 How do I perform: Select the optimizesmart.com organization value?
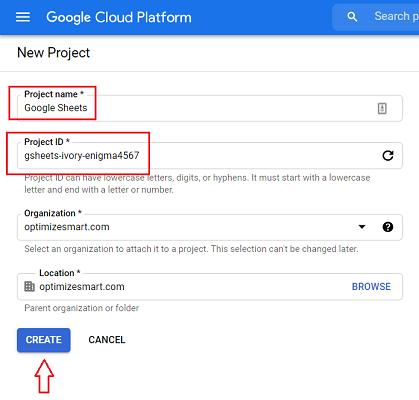(x=67, y=227)
